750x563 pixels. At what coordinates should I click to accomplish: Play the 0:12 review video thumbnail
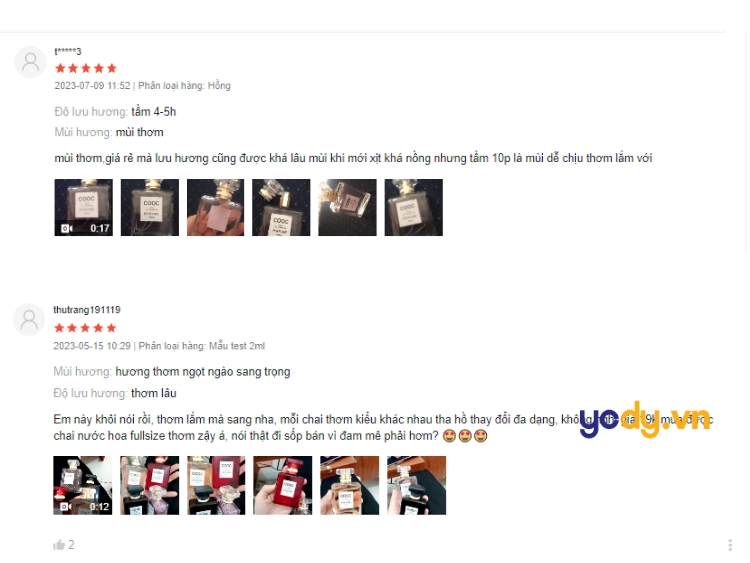[83, 486]
